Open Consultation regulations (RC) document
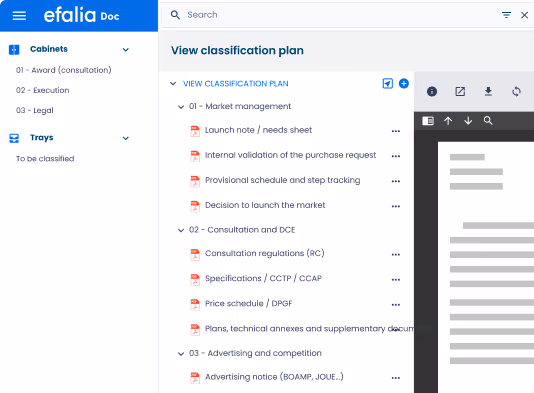534x393 pixels. click(x=265, y=253)
